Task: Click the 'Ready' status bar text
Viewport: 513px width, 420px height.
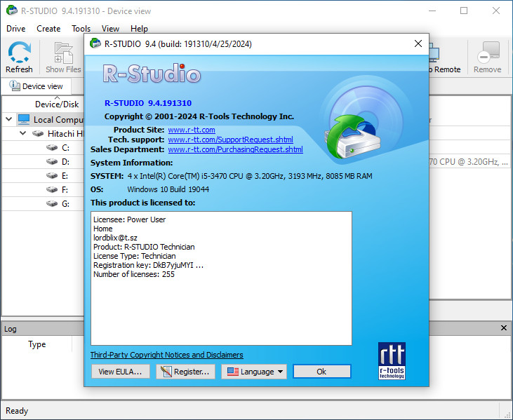Action: click(x=17, y=411)
